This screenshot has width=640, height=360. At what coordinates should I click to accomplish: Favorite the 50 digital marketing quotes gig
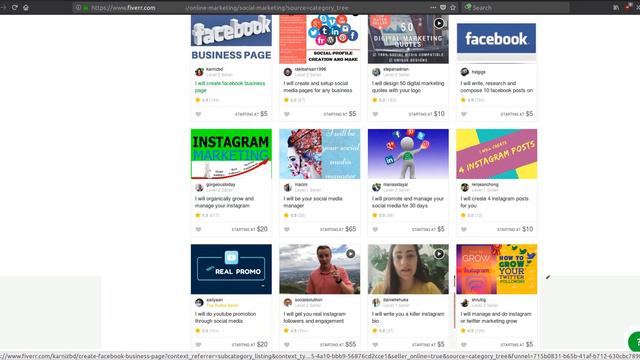(375, 114)
